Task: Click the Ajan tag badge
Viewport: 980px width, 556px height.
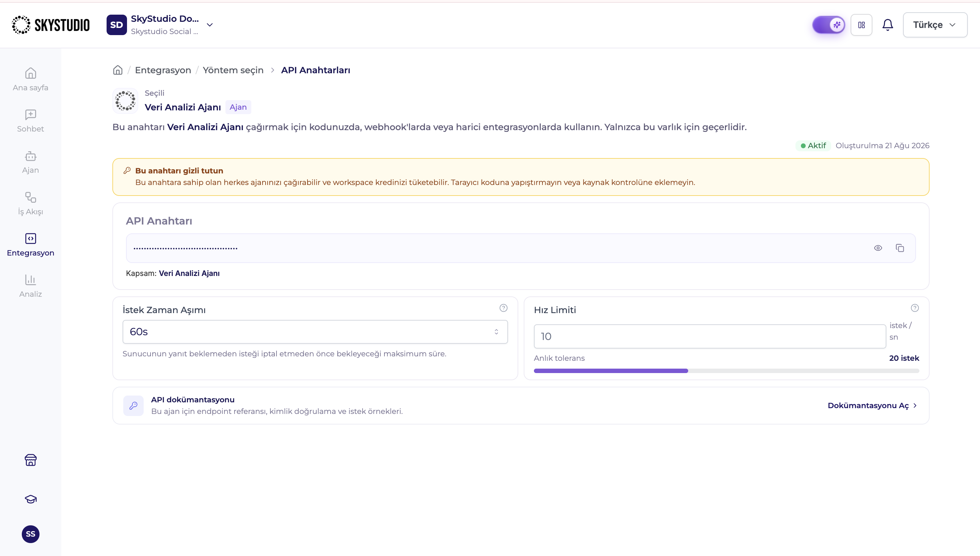Action: [238, 107]
